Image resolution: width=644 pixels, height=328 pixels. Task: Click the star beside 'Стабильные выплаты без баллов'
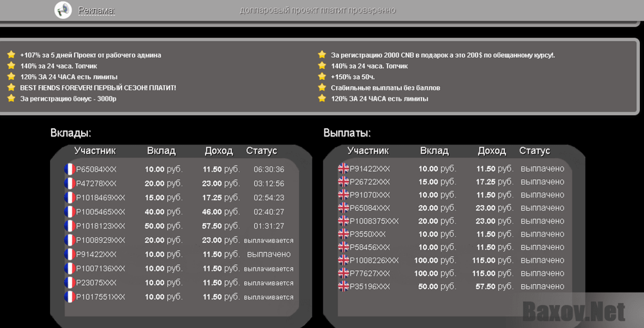(x=322, y=88)
